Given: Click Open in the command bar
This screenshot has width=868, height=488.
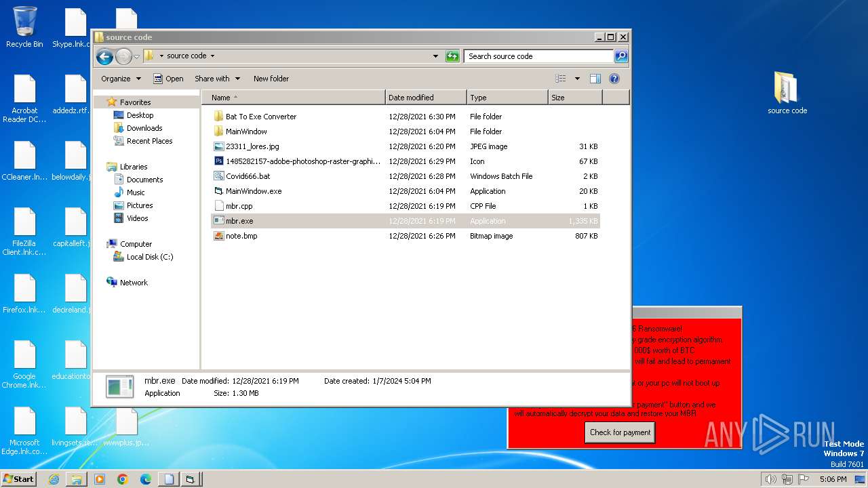Looking at the screenshot, I should pyautogui.click(x=168, y=79).
